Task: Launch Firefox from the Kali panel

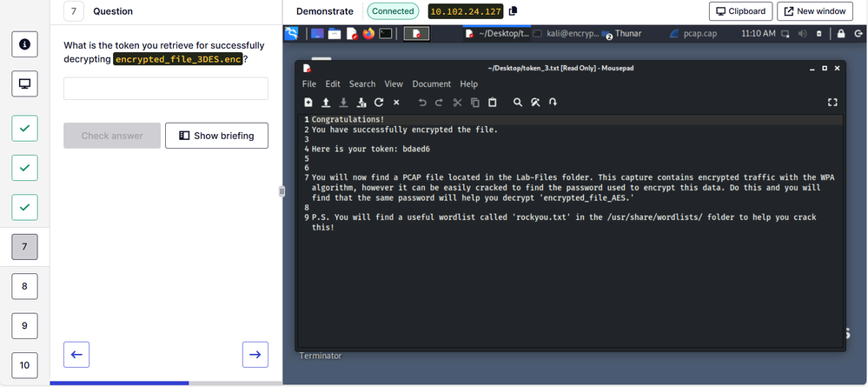Action: 368,34
